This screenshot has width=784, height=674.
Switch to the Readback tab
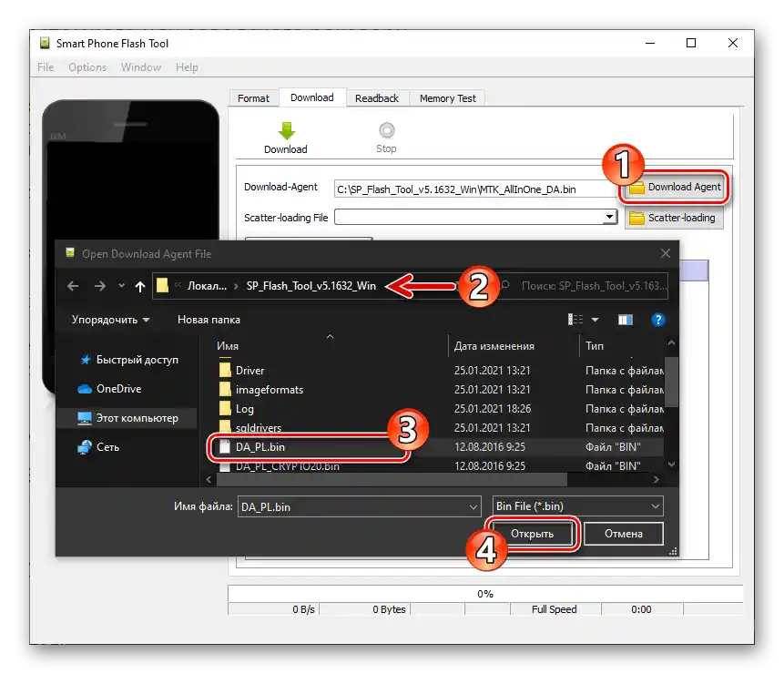click(377, 98)
